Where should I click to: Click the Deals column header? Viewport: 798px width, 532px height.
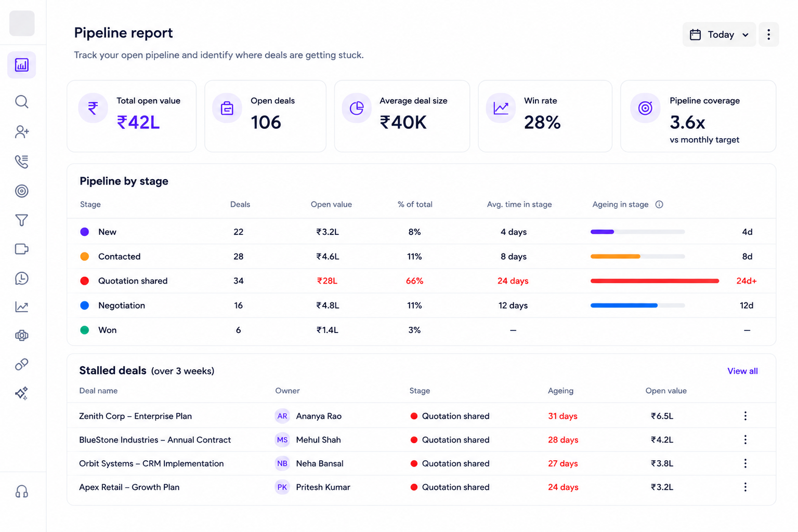(x=240, y=205)
